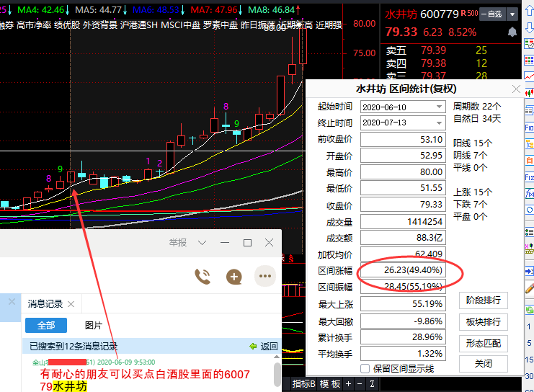Close the 消息记录 tab with its X

pyautogui.click(x=71, y=304)
